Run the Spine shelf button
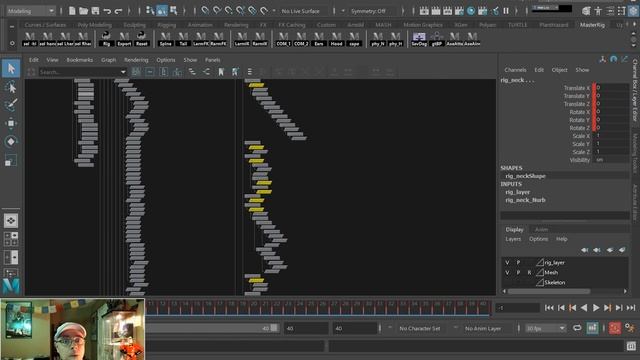Viewport: 640px width, 360px height. (x=166, y=39)
